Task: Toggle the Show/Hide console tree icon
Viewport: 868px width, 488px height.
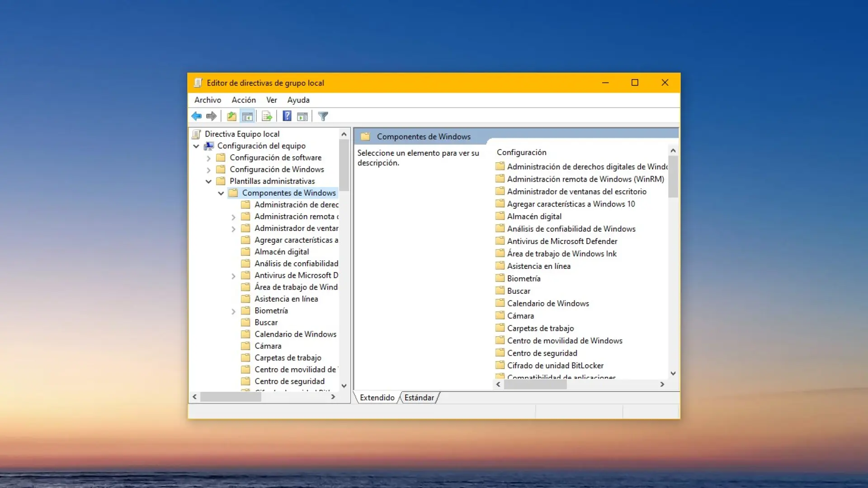Action: pos(247,116)
